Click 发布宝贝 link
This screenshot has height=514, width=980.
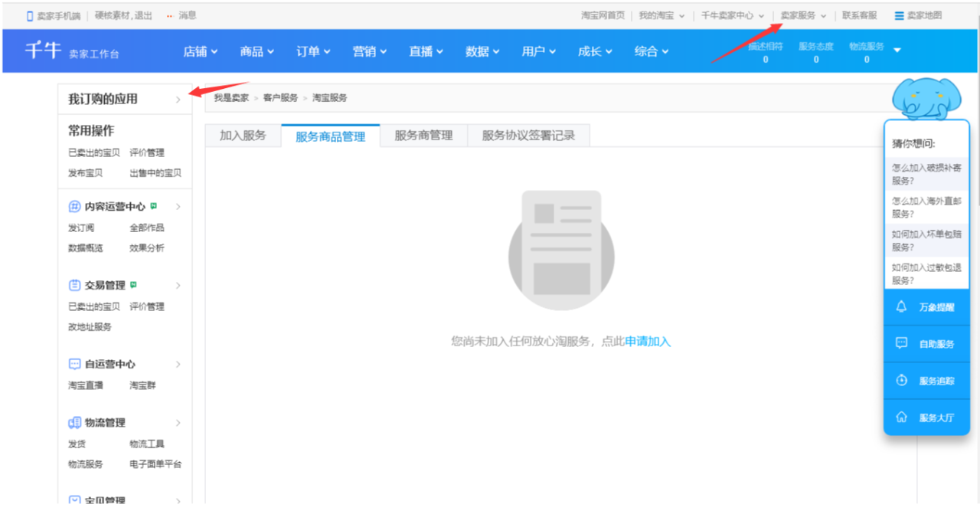tap(85, 173)
